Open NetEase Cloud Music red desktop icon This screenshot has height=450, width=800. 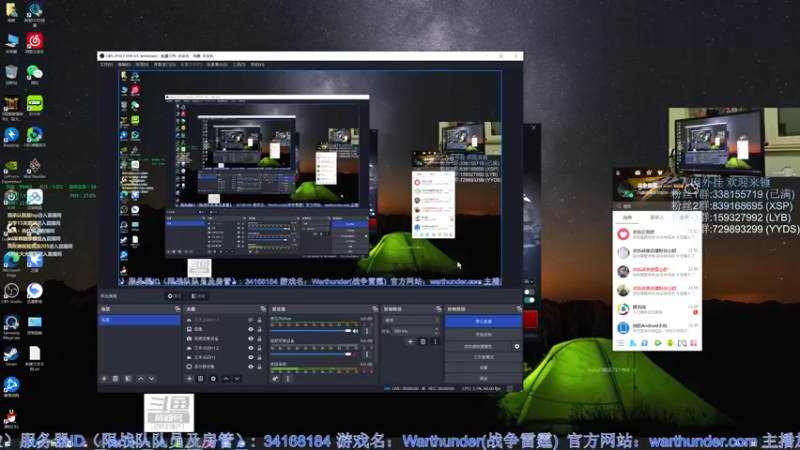pyautogui.click(x=35, y=43)
